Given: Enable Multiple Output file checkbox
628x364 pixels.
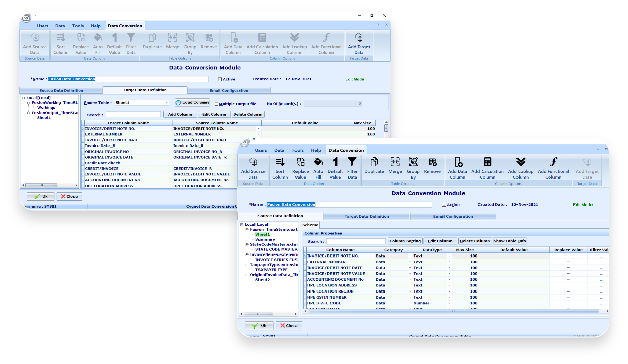Looking at the screenshot, I should point(216,104).
